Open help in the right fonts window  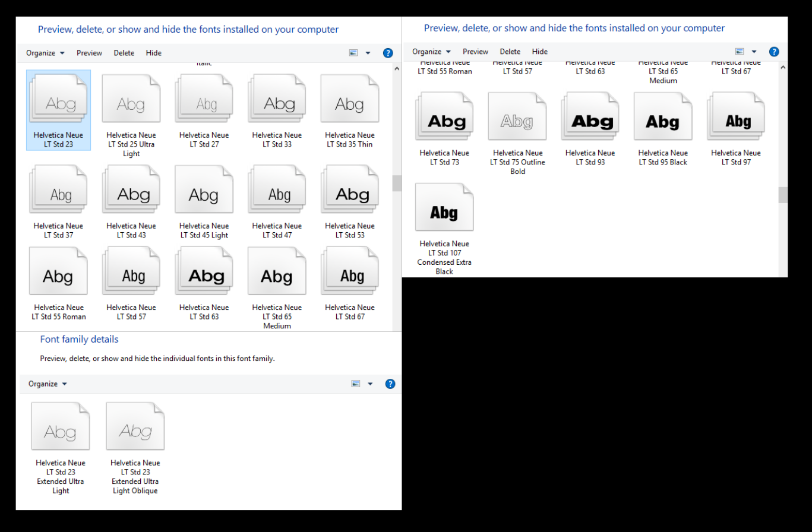(x=774, y=52)
